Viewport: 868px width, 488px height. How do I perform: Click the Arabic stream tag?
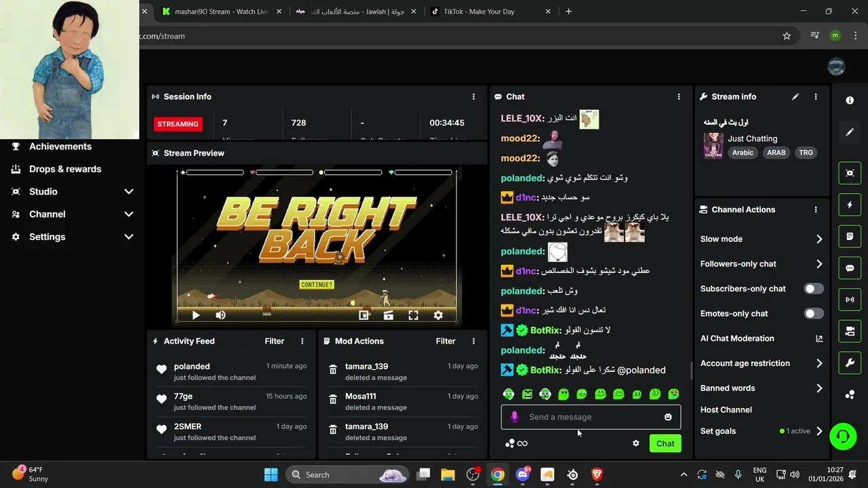click(743, 153)
